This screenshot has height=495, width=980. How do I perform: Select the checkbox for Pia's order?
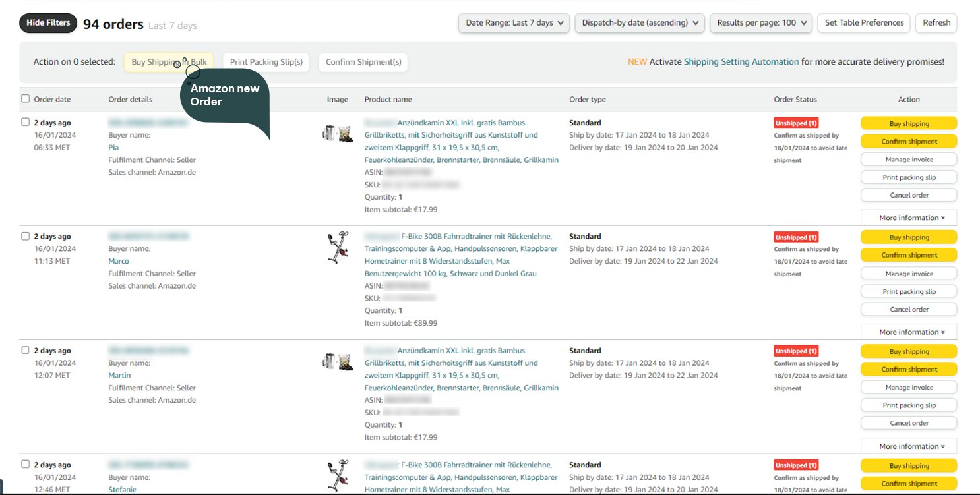[x=26, y=122]
